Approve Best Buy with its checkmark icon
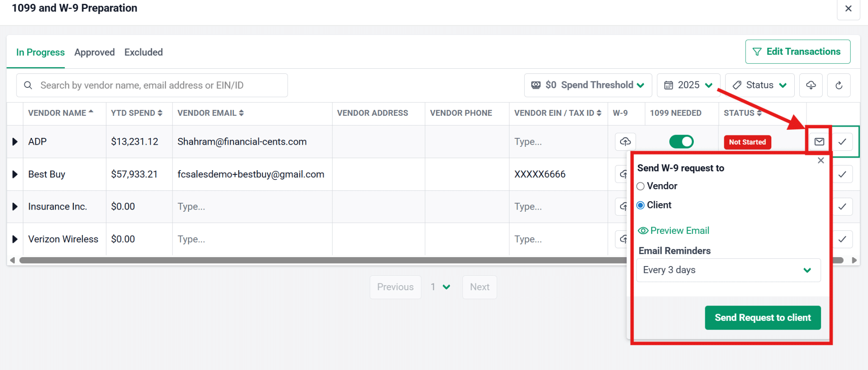 [843, 174]
